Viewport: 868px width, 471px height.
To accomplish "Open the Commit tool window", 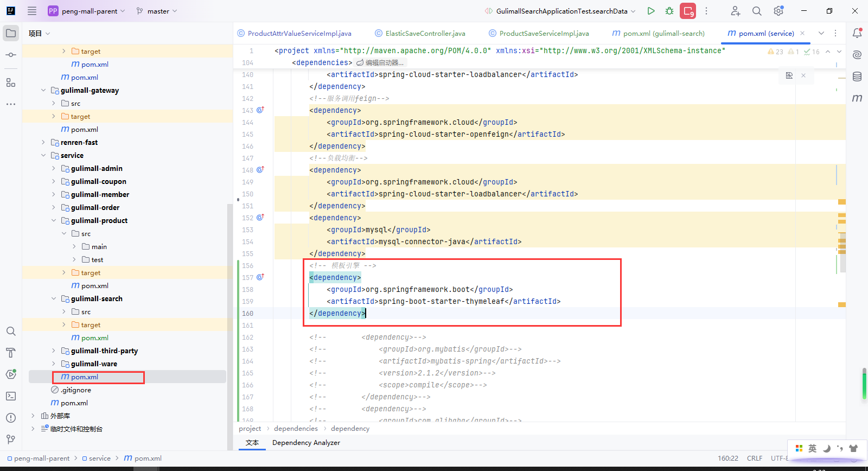I will (11, 55).
